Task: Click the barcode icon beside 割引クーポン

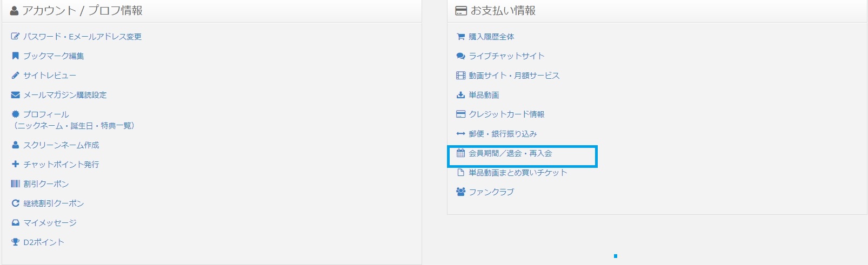Action: 15,184
